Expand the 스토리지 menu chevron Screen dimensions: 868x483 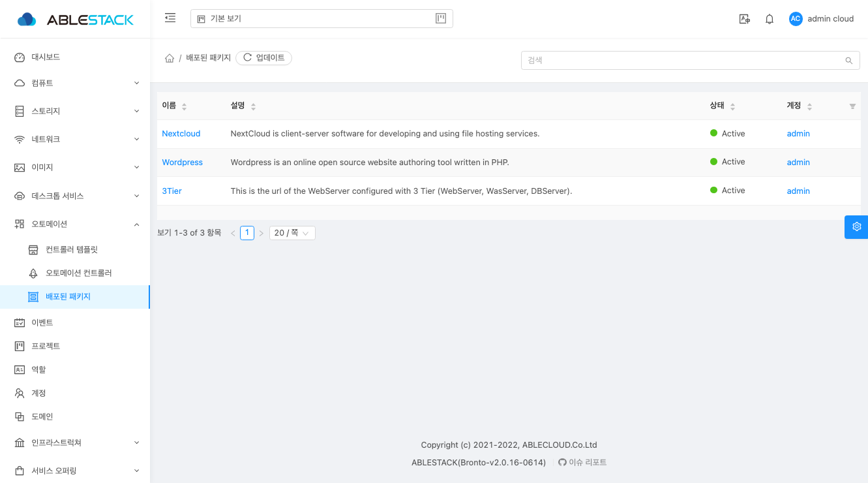coord(137,112)
